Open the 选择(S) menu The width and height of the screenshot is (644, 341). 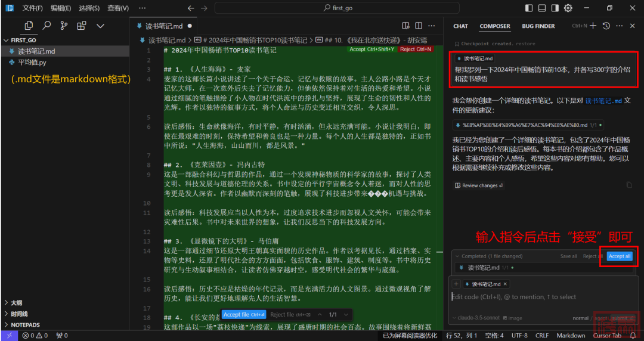click(89, 8)
